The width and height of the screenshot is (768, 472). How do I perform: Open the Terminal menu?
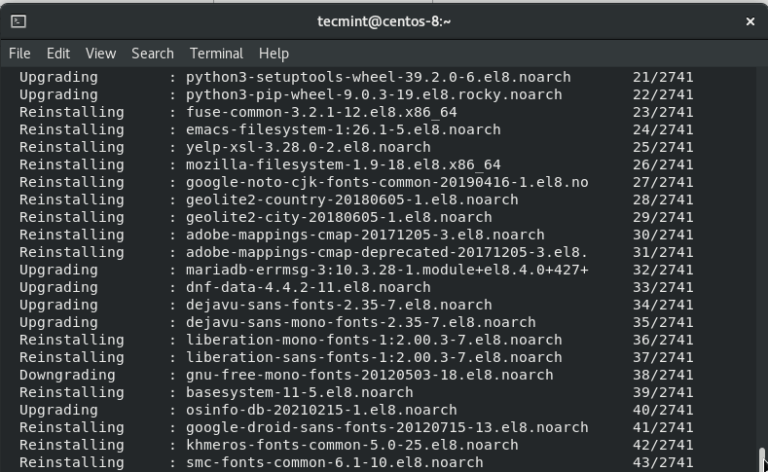[x=216, y=53]
